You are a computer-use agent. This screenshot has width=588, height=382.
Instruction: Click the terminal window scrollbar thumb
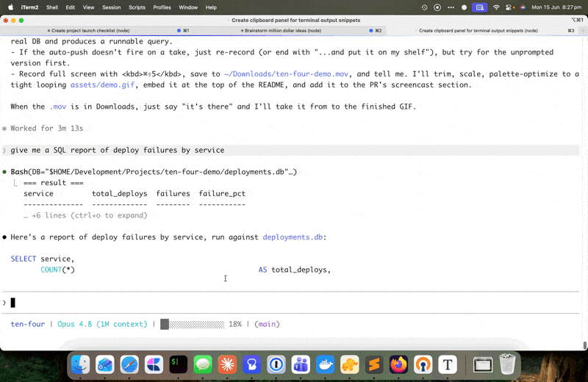[584, 346]
